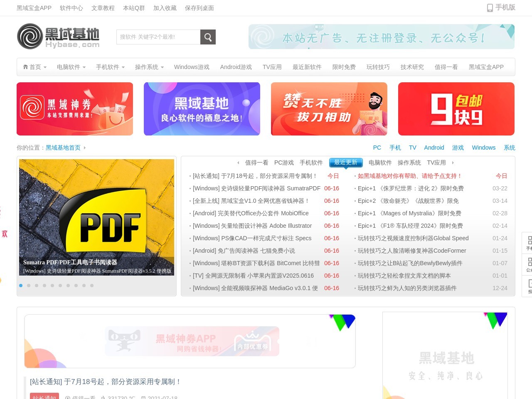Open Windows游戏 in the navigation bar
The width and height of the screenshot is (532, 399).
point(192,67)
